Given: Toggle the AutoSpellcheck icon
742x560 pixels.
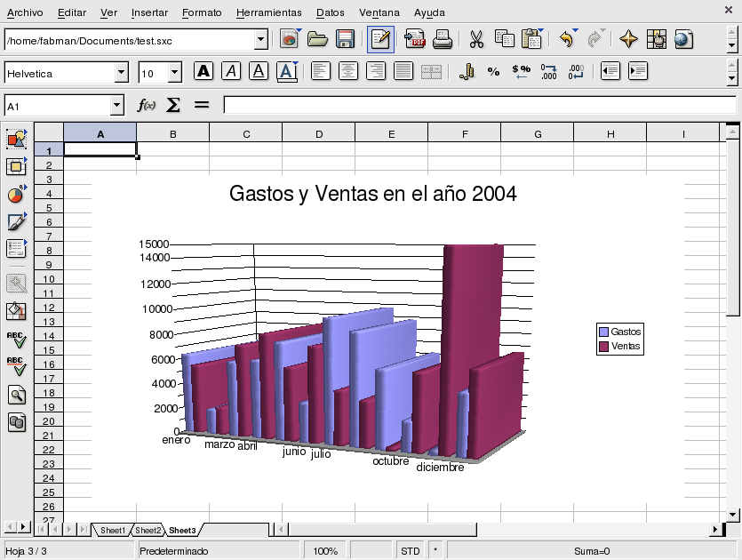Looking at the screenshot, I should [x=17, y=367].
